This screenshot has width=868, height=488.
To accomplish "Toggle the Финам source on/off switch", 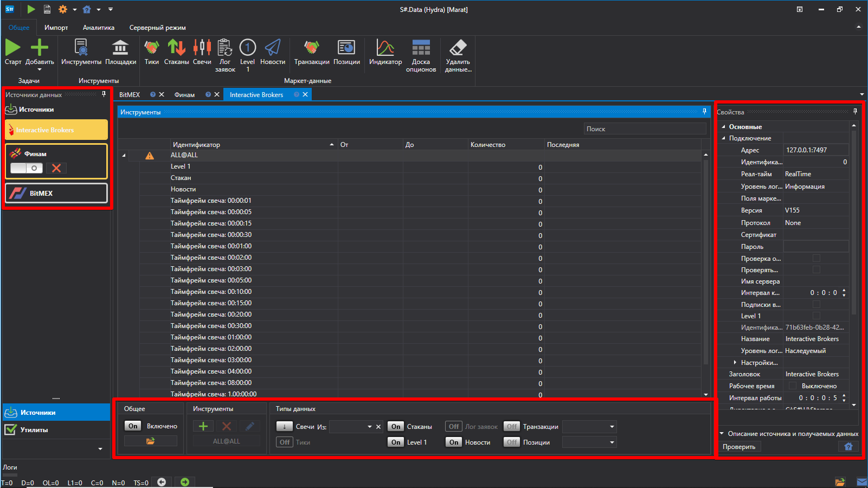I will pyautogui.click(x=27, y=168).
